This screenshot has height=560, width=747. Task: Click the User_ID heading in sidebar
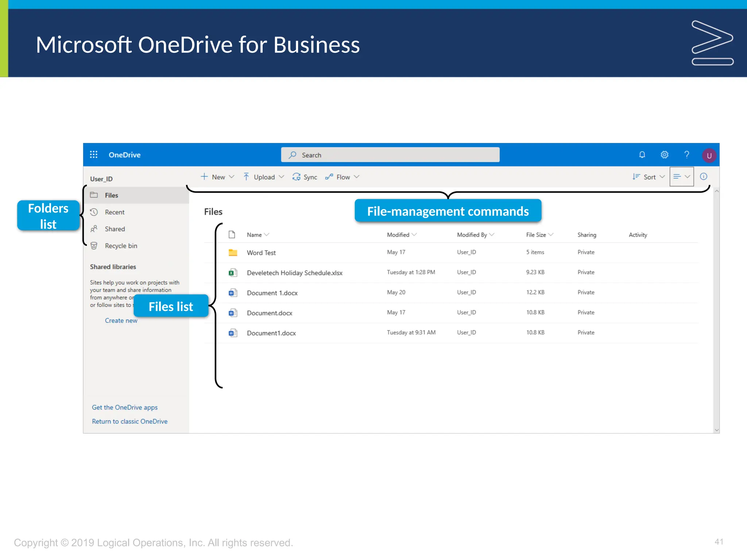(101, 179)
